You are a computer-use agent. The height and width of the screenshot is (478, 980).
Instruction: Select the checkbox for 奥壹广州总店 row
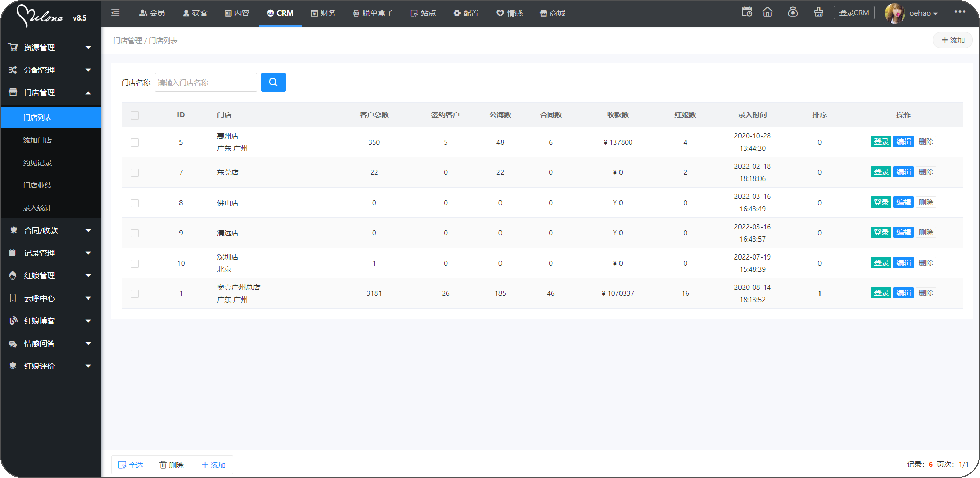135,294
